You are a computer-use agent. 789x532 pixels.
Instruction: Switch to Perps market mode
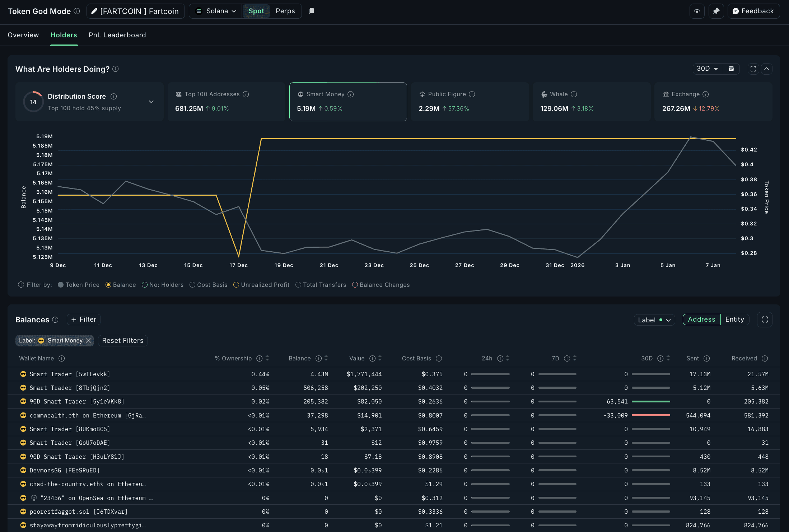[x=285, y=11]
